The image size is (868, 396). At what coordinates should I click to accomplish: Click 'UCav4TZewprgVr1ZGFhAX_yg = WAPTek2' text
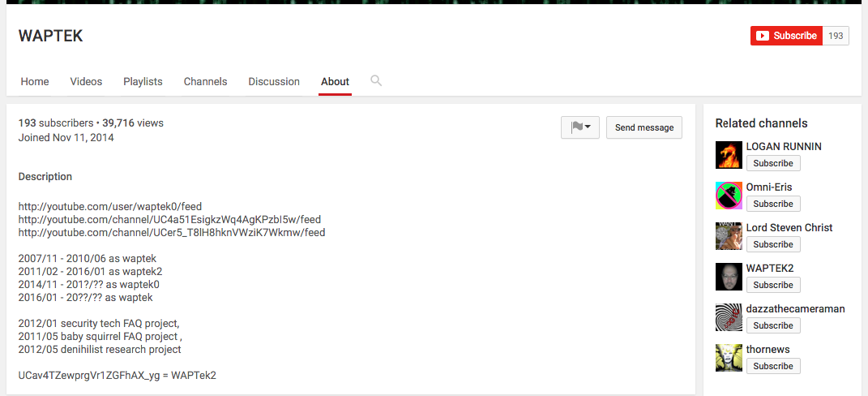tap(118, 376)
